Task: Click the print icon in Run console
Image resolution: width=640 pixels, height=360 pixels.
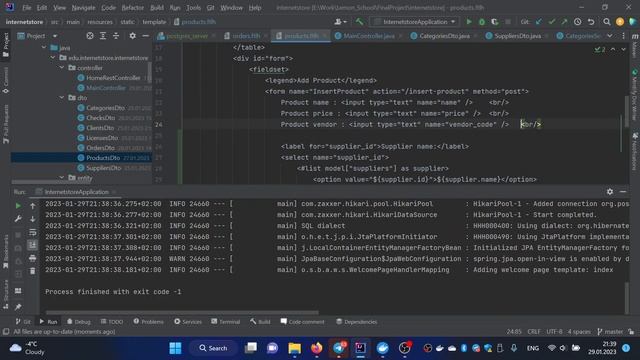Action: click(33, 258)
